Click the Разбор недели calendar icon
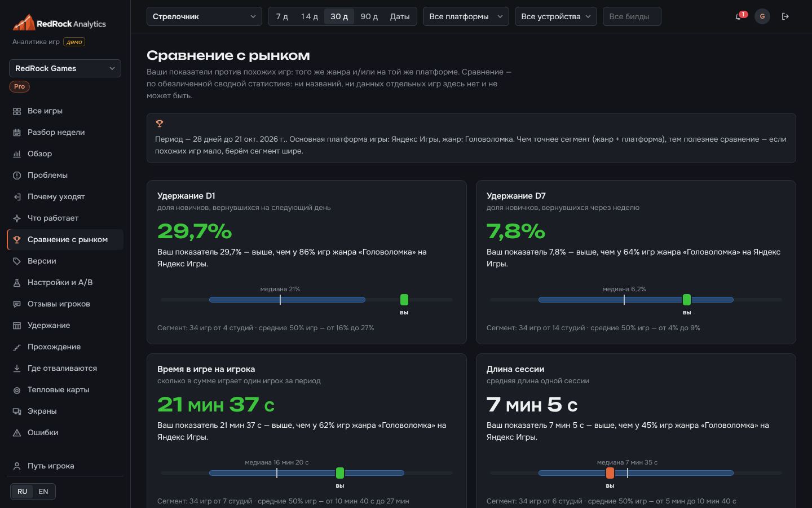Image resolution: width=812 pixels, height=508 pixels. pyautogui.click(x=17, y=133)
